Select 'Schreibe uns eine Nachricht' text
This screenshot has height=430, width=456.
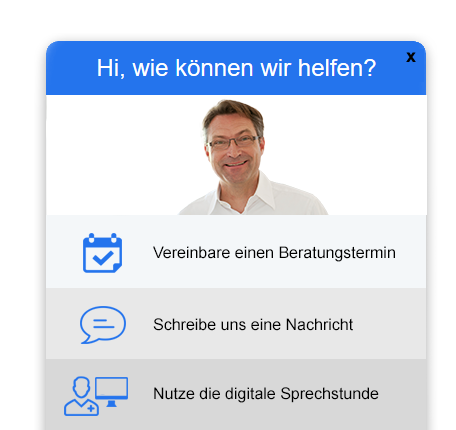tap(253, 325)
